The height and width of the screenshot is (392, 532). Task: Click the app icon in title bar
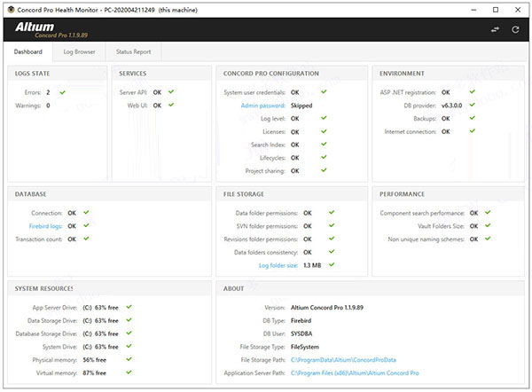coord(11,10)
